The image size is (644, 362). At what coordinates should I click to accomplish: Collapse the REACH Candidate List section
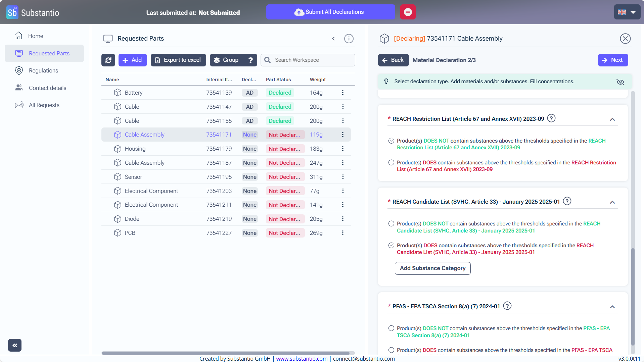(x=612, y=202)
